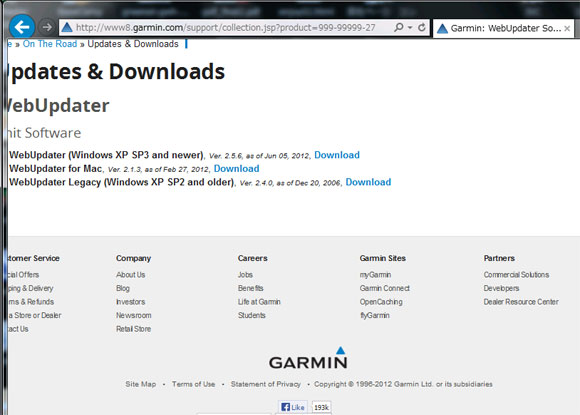Click the Company footer heading
Viewport: 580px width, 415px height.
(x=134, y=258)
